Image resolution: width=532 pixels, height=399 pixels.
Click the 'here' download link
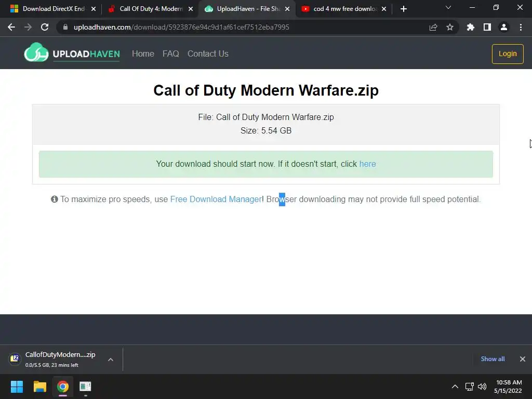click(367, 164)
